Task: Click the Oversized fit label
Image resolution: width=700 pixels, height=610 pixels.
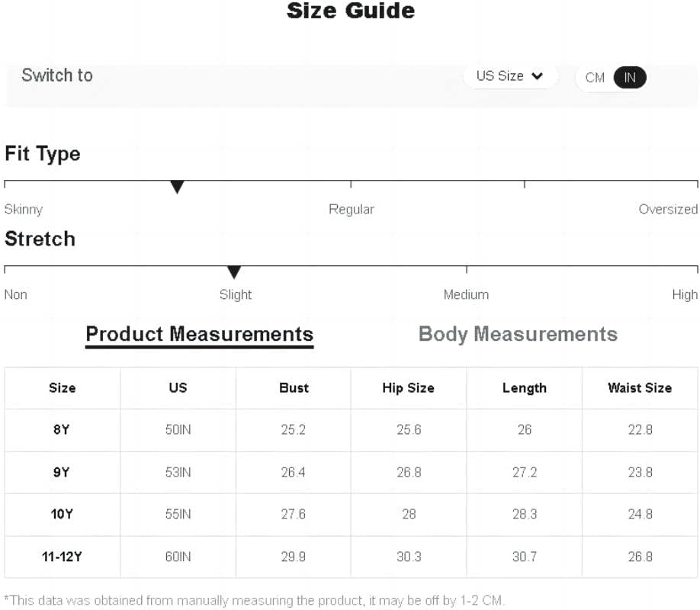Action: tap(668, 209)
